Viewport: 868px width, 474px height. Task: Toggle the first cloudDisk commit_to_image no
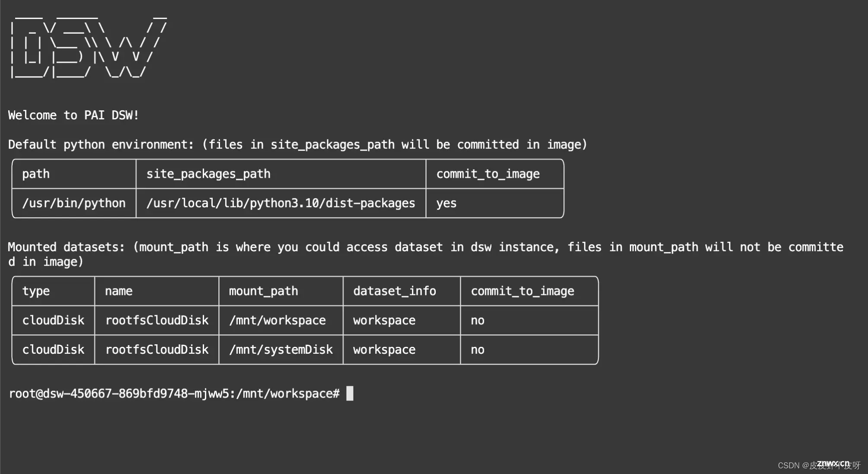point(477,320)
